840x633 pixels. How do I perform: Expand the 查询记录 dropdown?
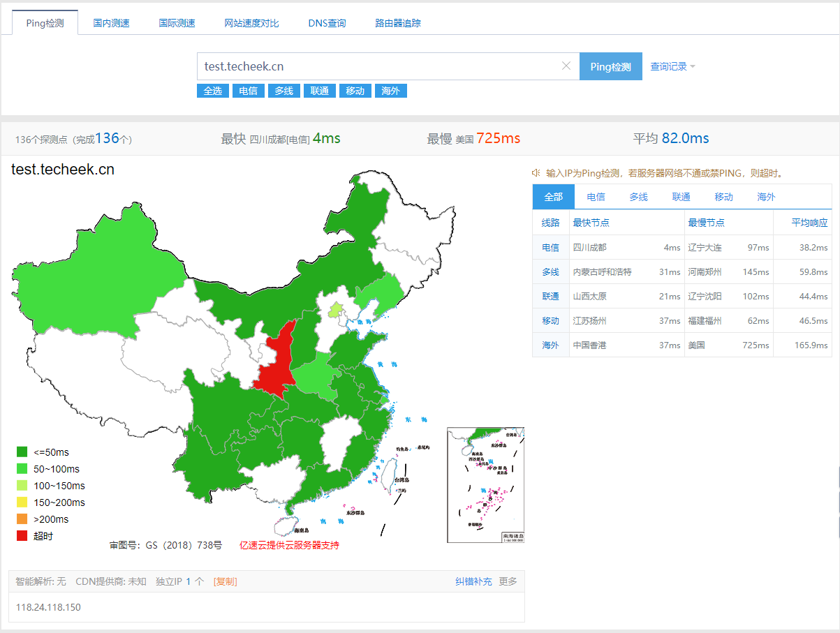click(672, 66)
